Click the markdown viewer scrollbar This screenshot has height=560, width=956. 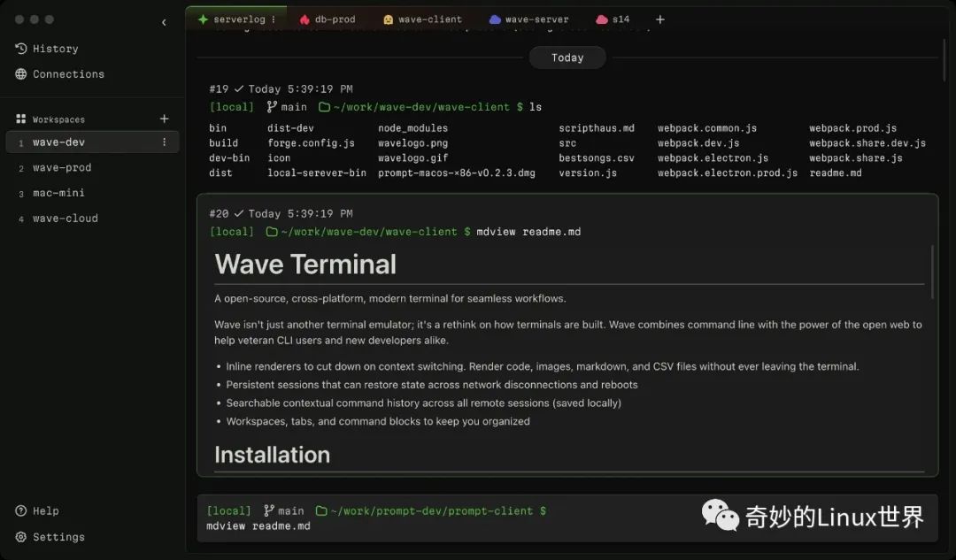click(x=932, y=272)
